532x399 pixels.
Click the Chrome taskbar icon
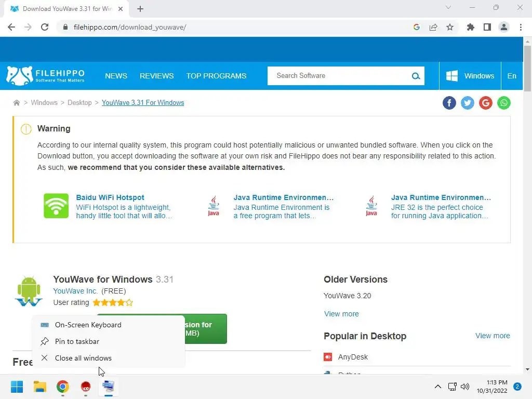point(63,387)
